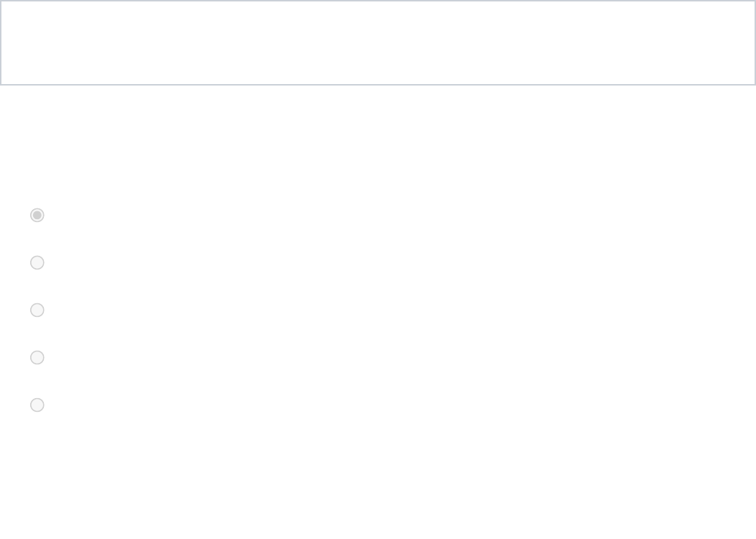Click the center of the empty top panel
The width and height of the screenshot is (756, 539).
coord(378,43)
